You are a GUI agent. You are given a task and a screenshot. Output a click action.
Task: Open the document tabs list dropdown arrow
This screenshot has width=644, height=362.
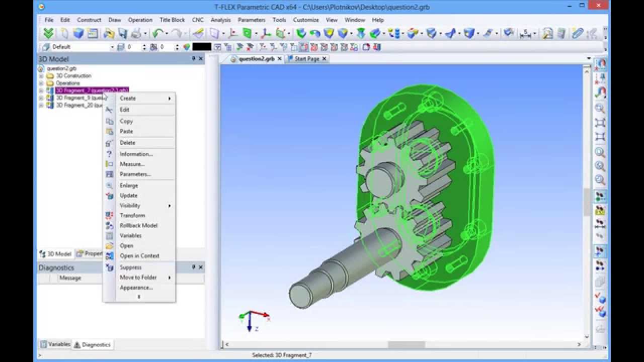[x=589, y=59]
